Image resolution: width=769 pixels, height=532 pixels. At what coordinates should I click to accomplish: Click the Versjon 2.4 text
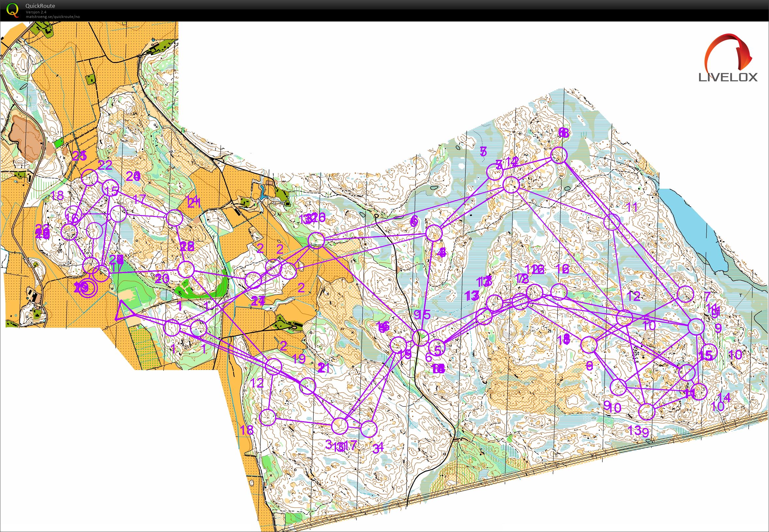(x=36, y=12)
